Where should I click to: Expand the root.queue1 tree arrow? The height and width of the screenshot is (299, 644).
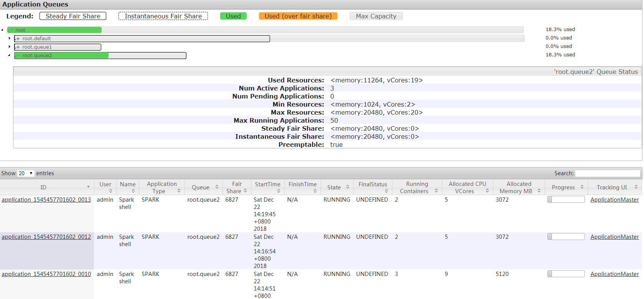click(x=9, y=47)
